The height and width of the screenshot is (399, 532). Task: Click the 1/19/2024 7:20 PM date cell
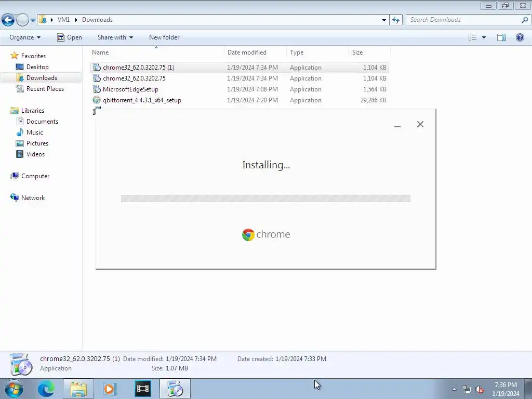coord(252,100)
